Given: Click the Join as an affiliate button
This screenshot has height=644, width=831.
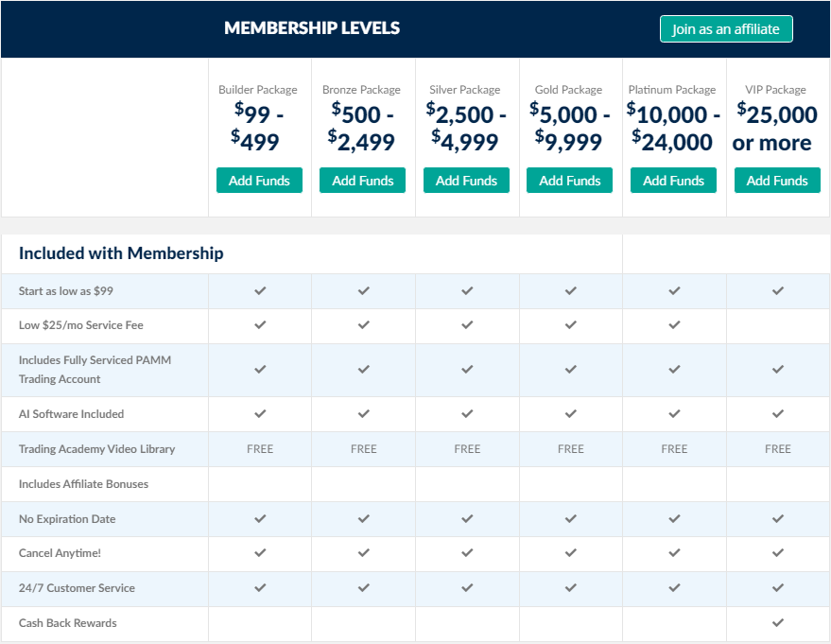Looking at the screenshot, I should [x=725, y=29].
